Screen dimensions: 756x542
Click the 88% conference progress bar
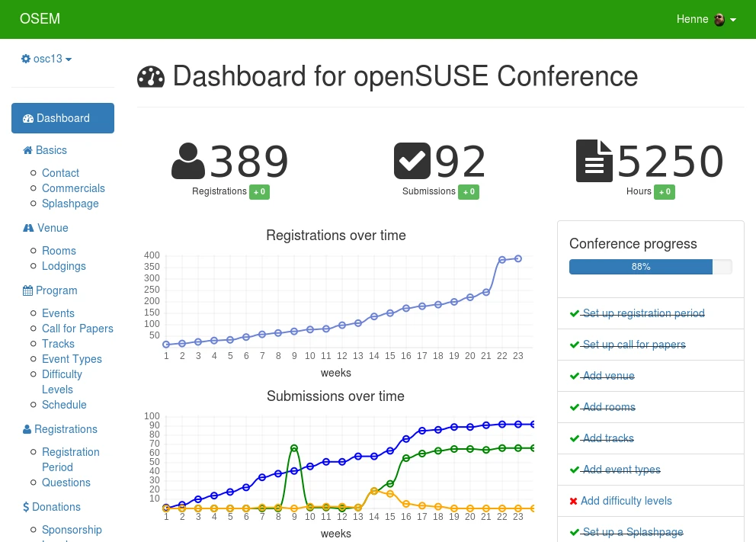point(650,267)
